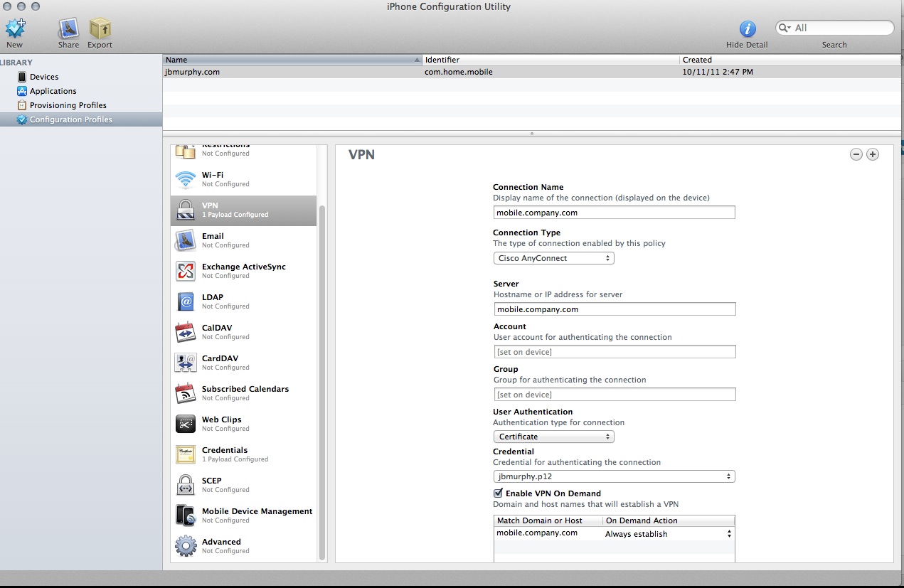
Task: Click the Export toolbar icon
Action: [100, 29]
